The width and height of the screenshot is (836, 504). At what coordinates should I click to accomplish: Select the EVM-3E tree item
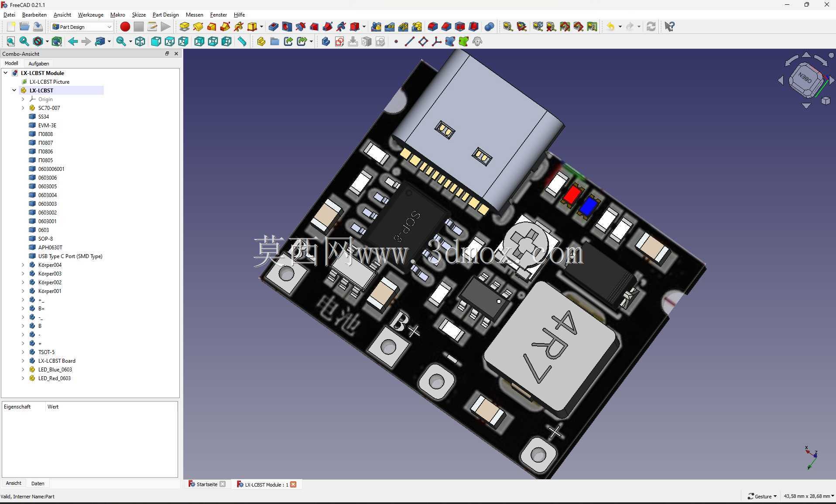click(x=47, y=125)
